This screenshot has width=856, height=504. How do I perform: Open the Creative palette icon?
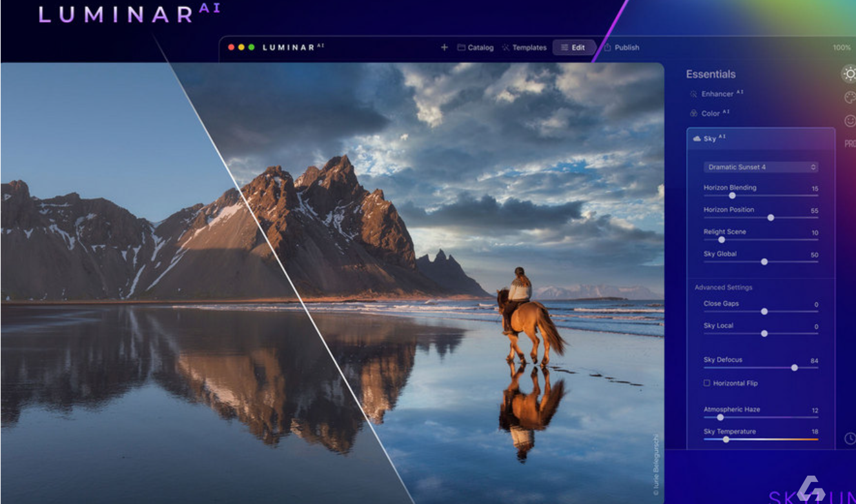coord(850,97)
